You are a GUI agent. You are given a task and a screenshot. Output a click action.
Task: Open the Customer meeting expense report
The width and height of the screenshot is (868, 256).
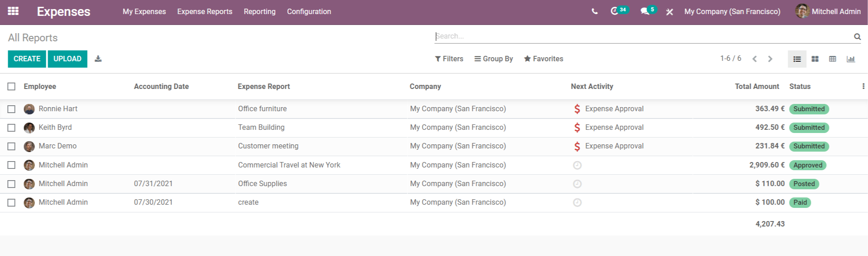tap(268, 146)
